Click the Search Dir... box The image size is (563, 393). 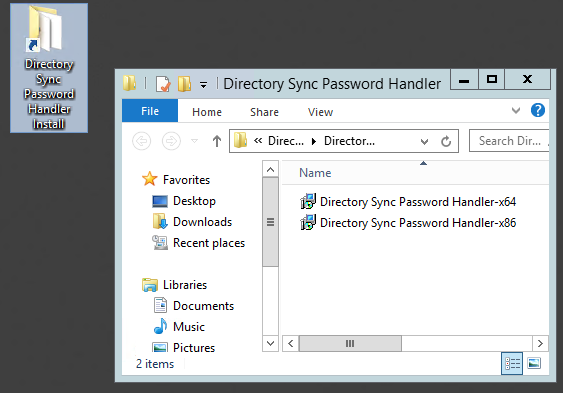coord(509,141)
